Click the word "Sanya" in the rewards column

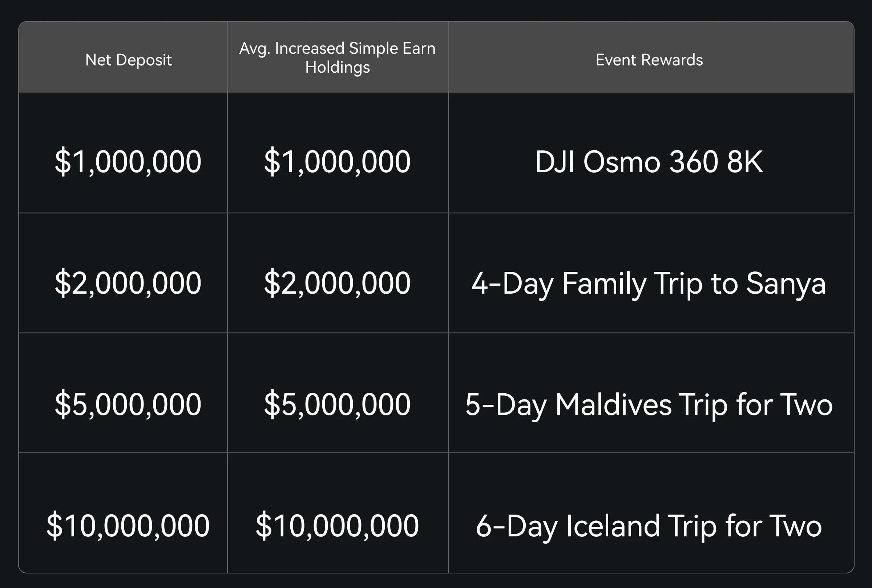tap(786, 284)
